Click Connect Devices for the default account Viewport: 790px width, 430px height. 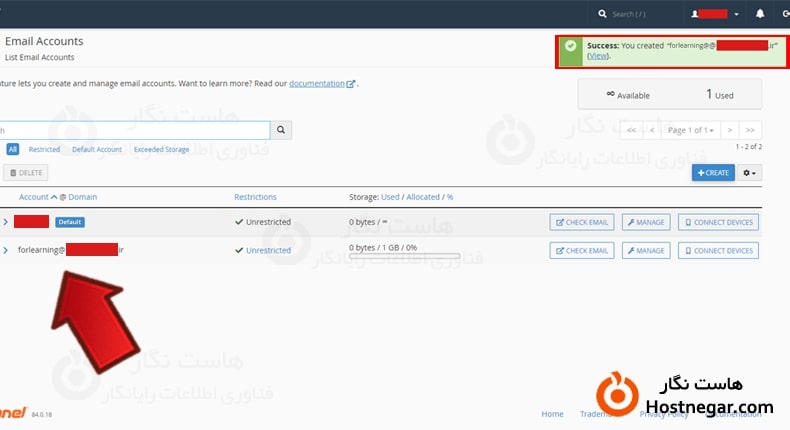pyautogui.click(x=718, y=222)
